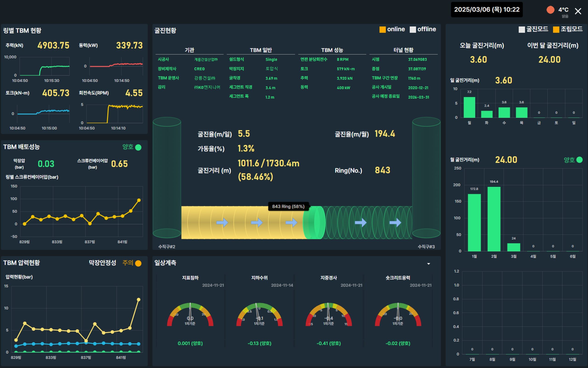Select the 수직구#2 shaft cylinder
588x368 pixels.
tap(167, 177)
